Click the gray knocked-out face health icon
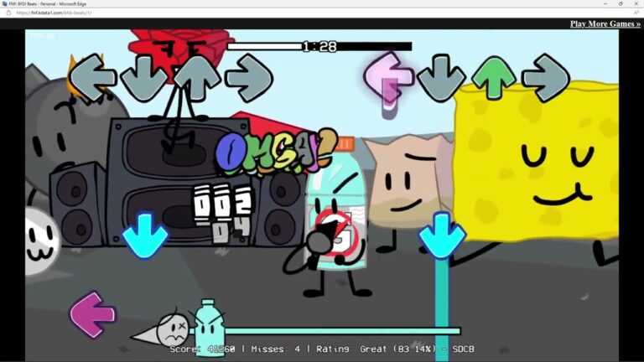Screen dimensions: 644x362 click(x=171, y=328)
